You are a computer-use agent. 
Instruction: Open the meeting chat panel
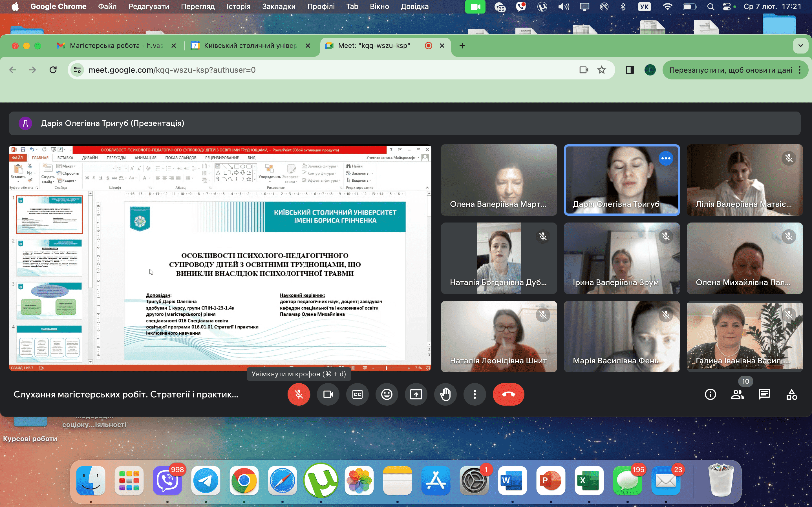tap(764, 394)
